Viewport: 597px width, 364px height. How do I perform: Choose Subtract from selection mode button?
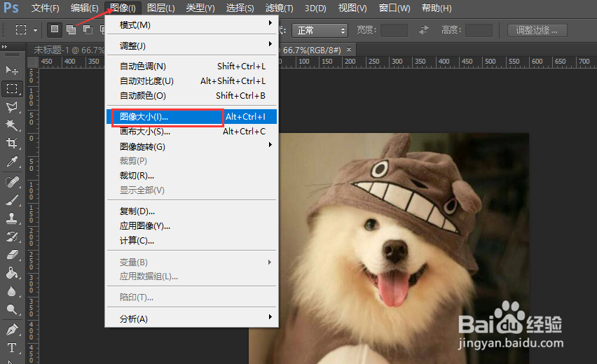tap(88, 29)
